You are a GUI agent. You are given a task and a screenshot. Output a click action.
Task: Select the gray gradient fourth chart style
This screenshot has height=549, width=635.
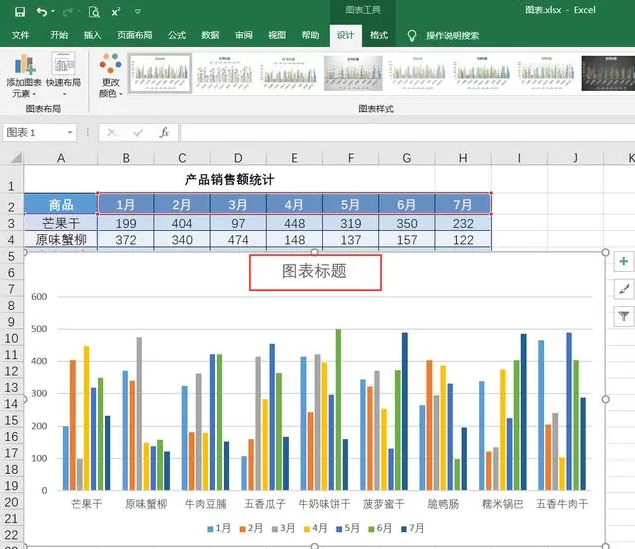[x=353, y=73]
